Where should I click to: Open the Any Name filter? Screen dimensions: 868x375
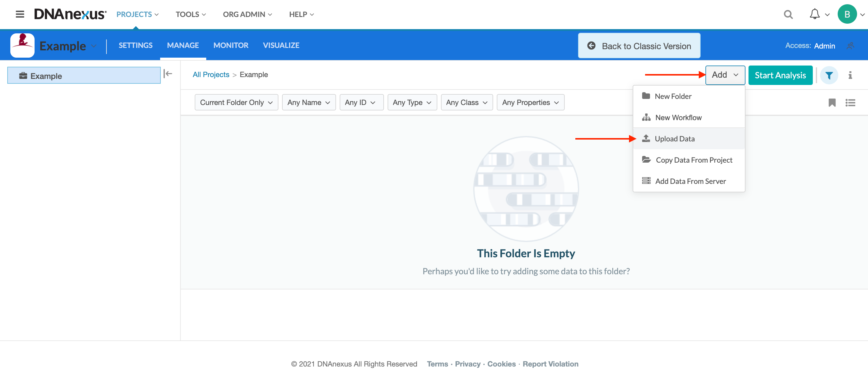(x=309, y=102)
